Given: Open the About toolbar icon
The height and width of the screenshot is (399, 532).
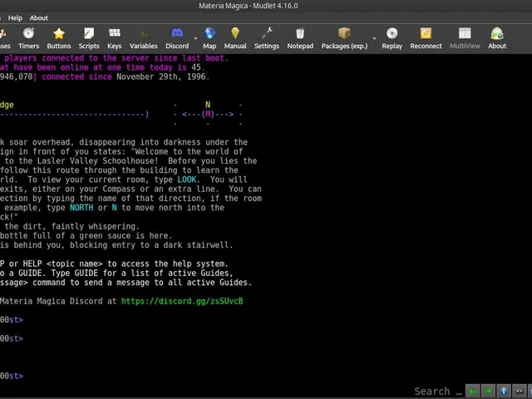Looking at the screenshot, I should (497, 38).
